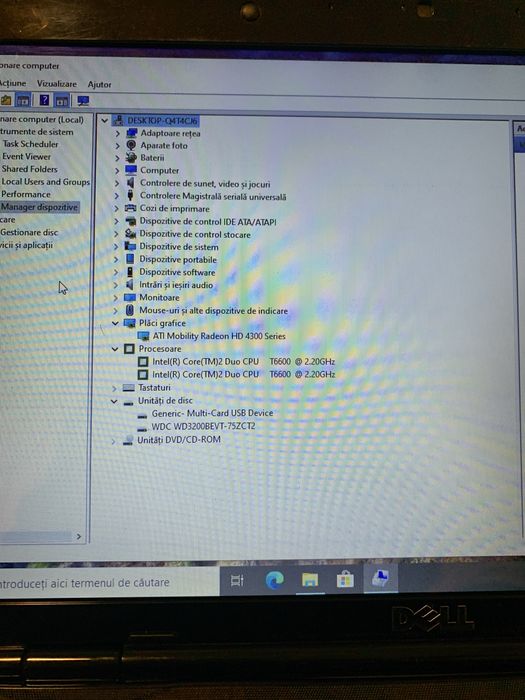Screen dimensions: 525x700
Task: Open the Ajutor menu
Action: [99, 84]
